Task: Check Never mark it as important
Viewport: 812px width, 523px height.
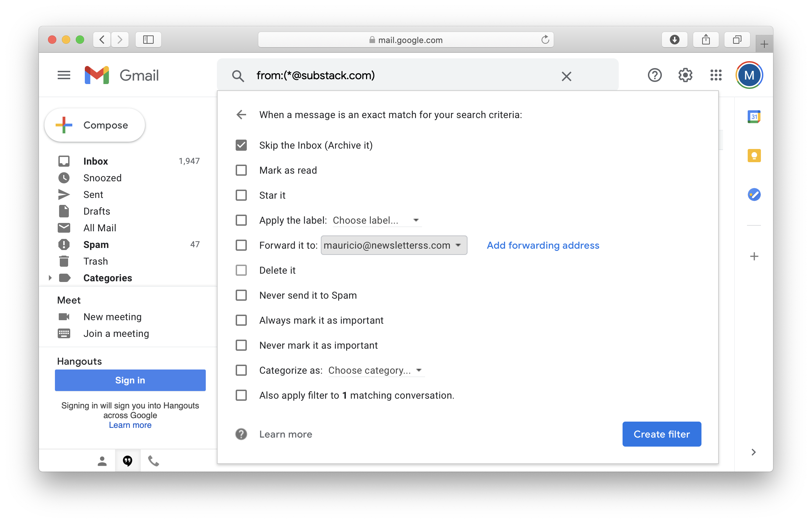Action: click(241, 345)
